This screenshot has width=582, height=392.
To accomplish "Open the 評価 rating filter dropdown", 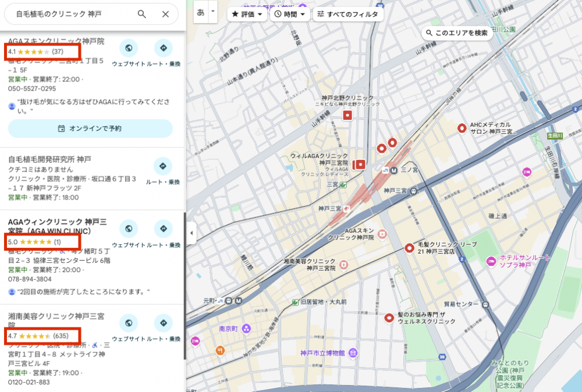I will click(x=246, y=14).
